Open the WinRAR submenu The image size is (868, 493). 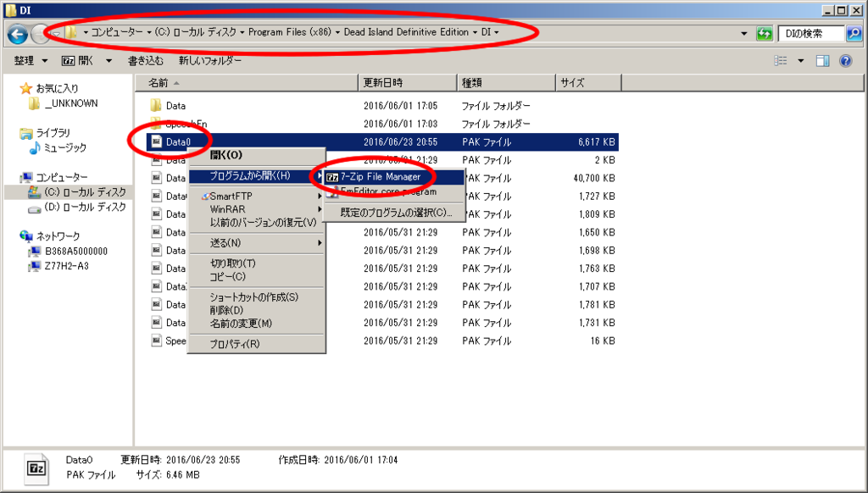tap(256, 209)
